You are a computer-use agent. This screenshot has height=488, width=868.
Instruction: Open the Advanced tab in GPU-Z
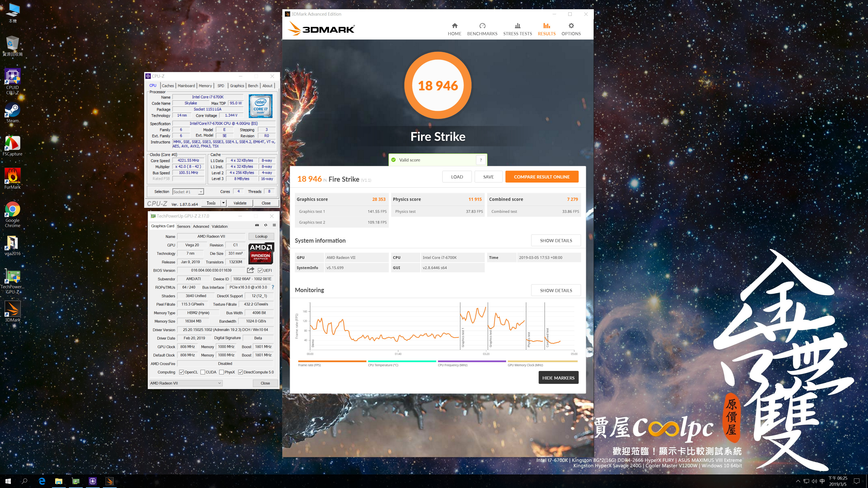(x=201, y=226)
